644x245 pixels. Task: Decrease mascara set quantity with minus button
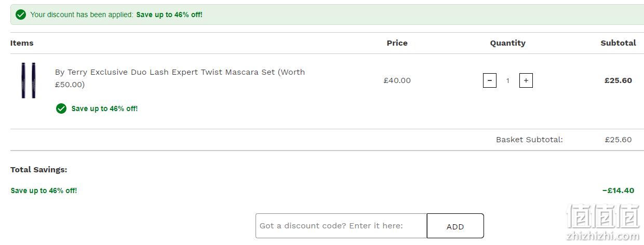[x=490, y=80]
